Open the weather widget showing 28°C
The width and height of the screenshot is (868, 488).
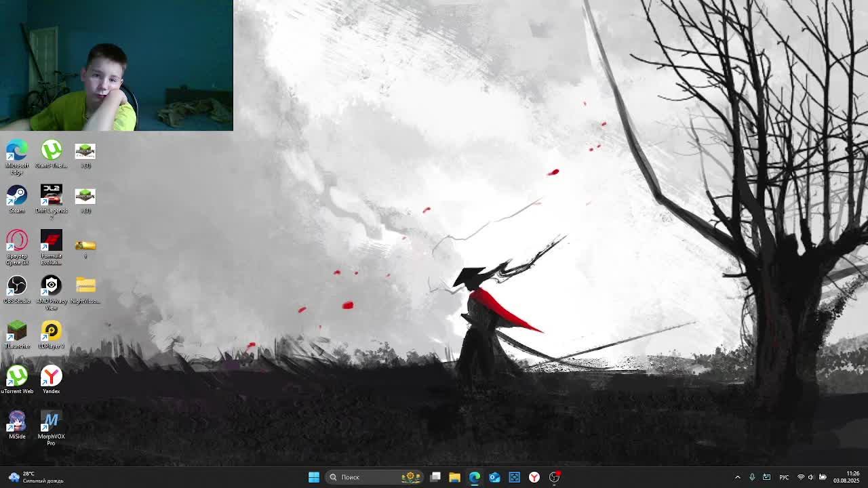point(35,477)
